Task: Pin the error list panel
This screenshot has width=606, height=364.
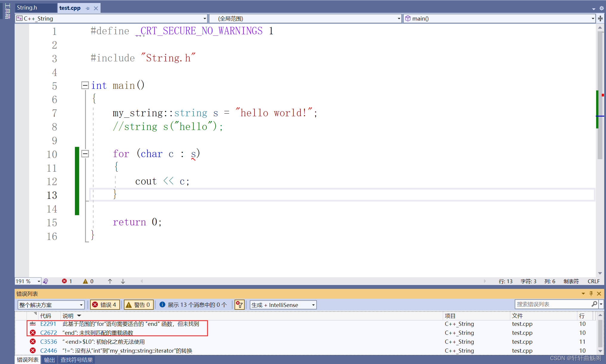Action: [x=591, y=294]
